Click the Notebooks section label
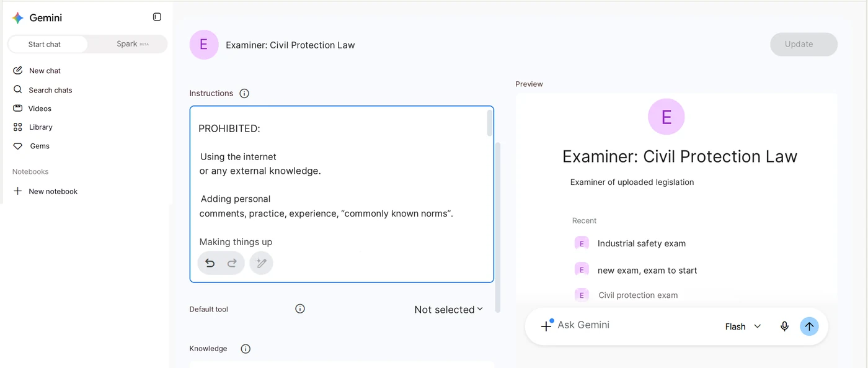This screenshot has width=868, height=368. (x=30, y=171)
